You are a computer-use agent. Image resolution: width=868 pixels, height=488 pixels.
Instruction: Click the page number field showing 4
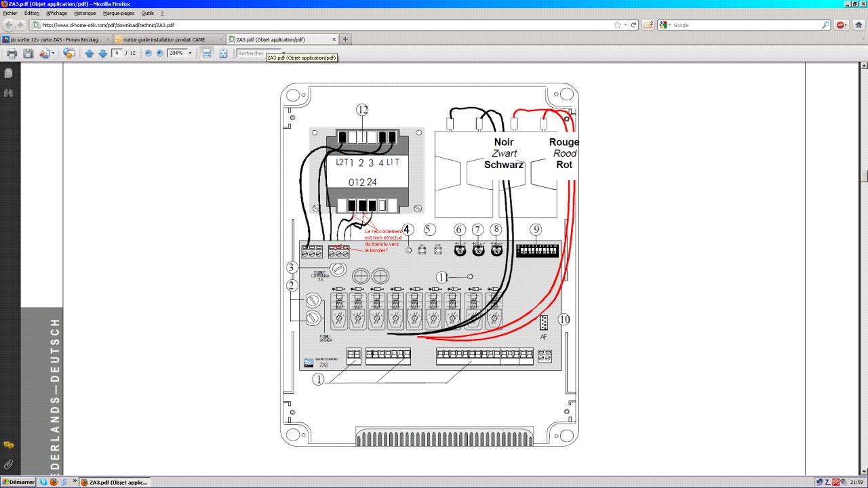pos(117,53)
